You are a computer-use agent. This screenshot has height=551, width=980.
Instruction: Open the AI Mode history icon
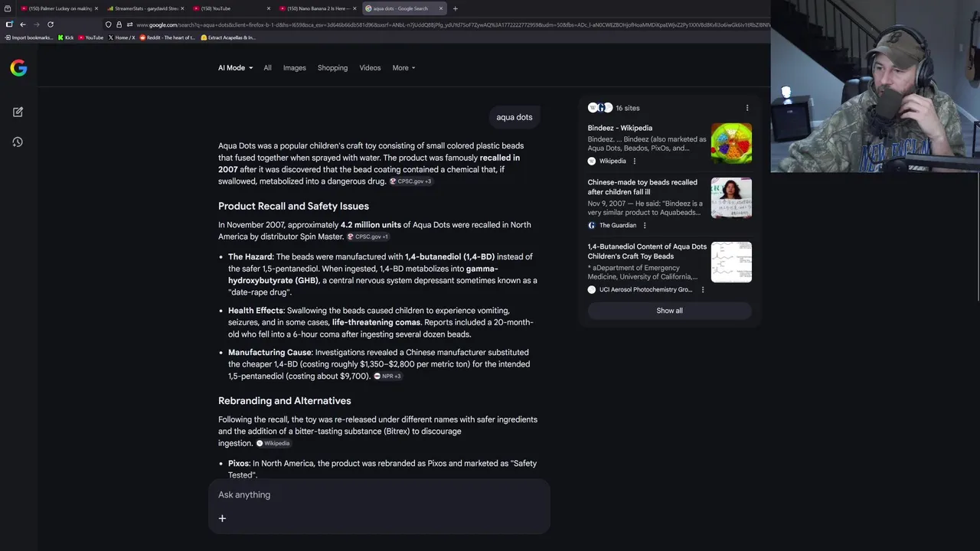tap(18, 142)
